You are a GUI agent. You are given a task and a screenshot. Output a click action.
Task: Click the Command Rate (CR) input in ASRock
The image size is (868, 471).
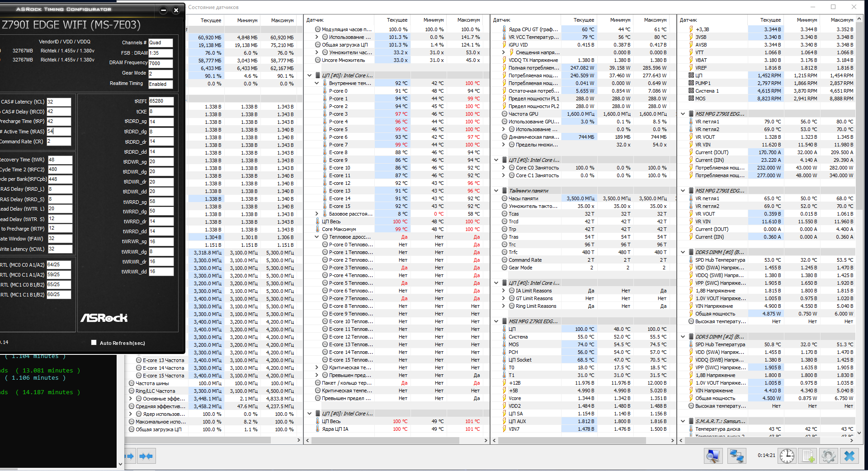click(x=59, y=141)
